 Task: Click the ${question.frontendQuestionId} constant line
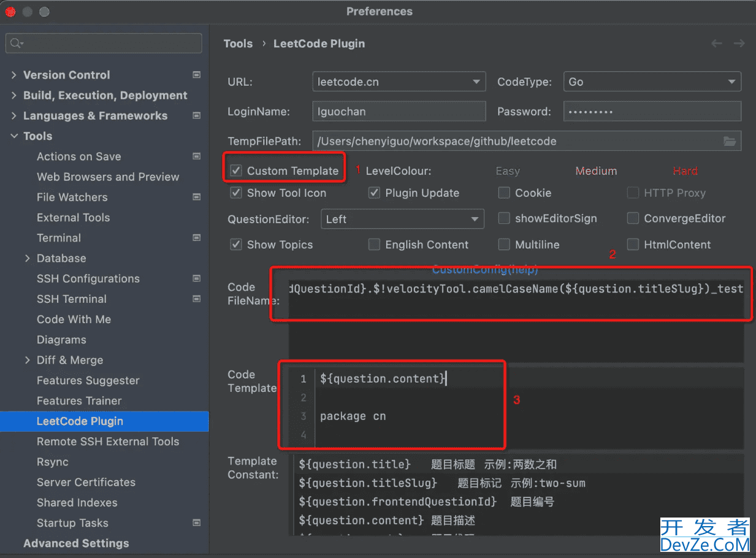427,502
